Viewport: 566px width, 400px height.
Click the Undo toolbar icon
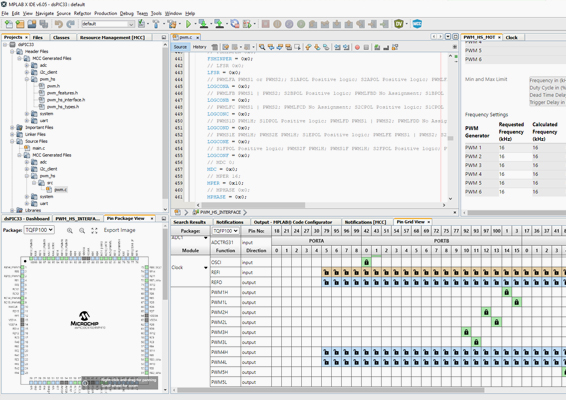point(58,24)
